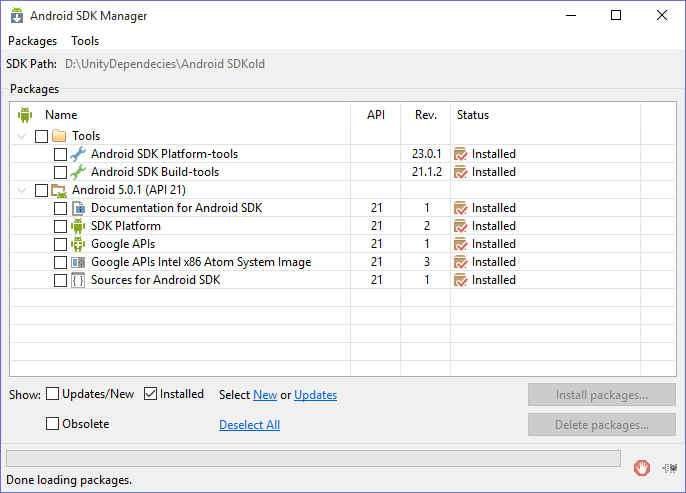Click the Sources for Android SDK braces icon
This screenshot has height=493, width=686.
pyautogui.click(x=78, y=280)
